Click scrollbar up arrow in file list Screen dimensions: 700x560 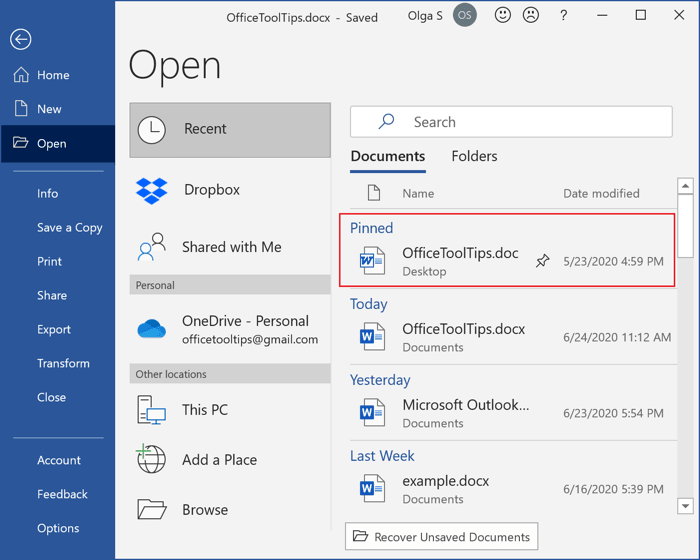pyautogui.click(x=685, y=185)
